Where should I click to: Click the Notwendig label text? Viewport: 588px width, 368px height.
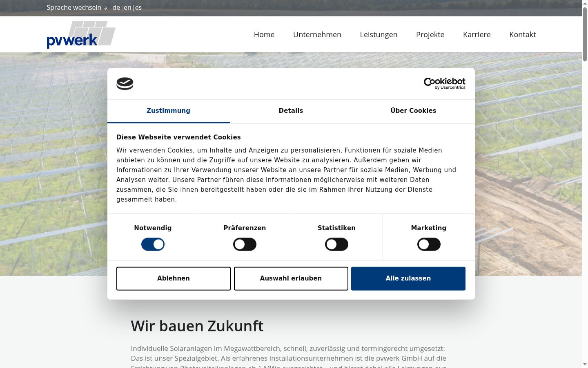click(x=153, y=228)
